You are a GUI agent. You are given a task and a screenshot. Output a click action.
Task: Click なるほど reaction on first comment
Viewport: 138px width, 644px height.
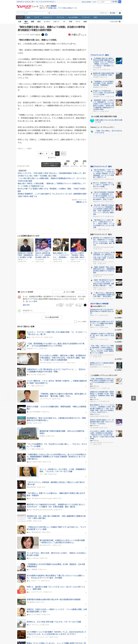tap(70, 305)
